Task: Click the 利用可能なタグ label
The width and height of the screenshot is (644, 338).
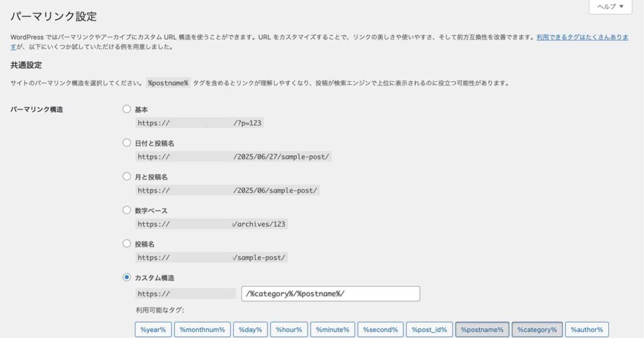Action: pyautogui.click(x=160, y=310)
